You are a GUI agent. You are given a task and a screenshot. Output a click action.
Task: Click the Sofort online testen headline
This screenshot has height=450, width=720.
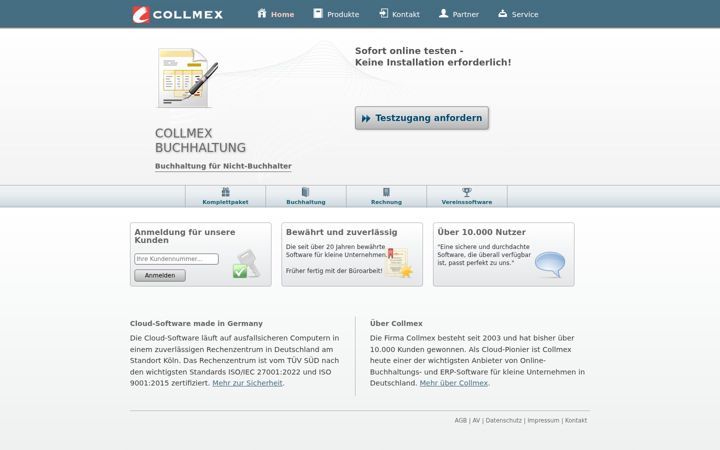433,56
